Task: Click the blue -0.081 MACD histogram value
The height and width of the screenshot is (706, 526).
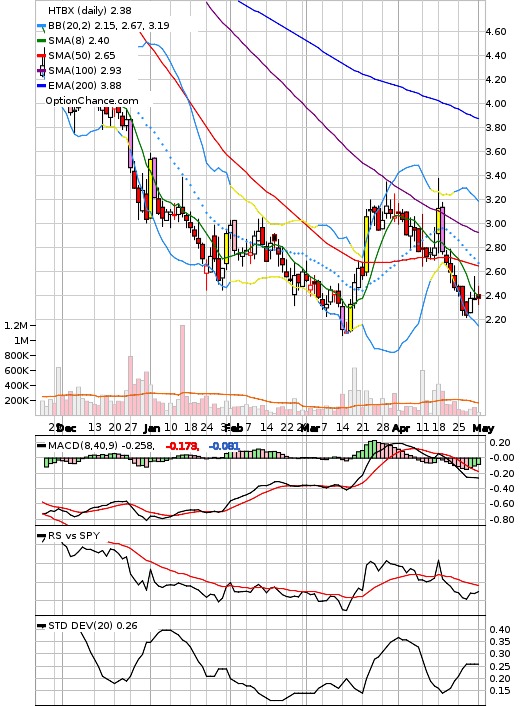Action: coord(224,446)
